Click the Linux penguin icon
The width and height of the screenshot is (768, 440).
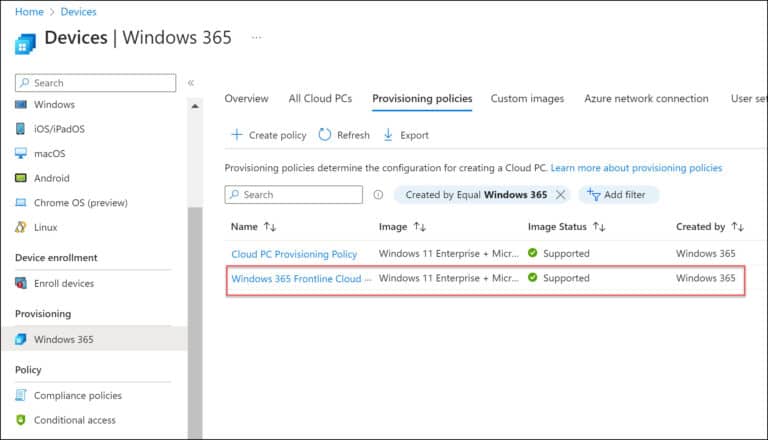coord(21,227)
